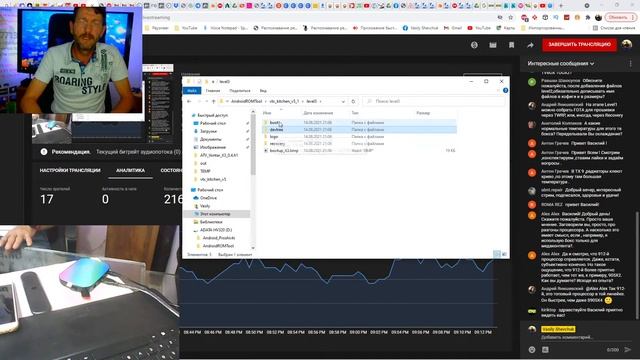Click the icon right of the emoji button

[x=545, y=349]
